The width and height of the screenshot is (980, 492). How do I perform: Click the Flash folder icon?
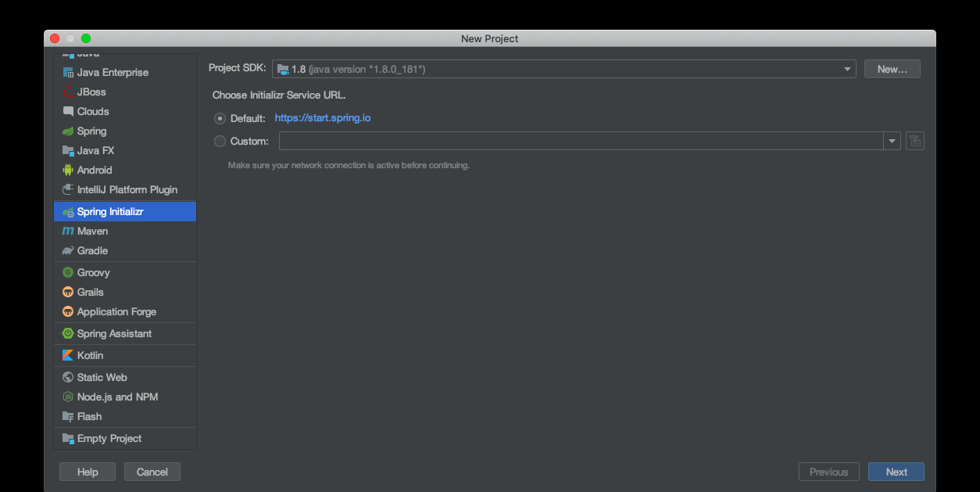pos(68,417)
